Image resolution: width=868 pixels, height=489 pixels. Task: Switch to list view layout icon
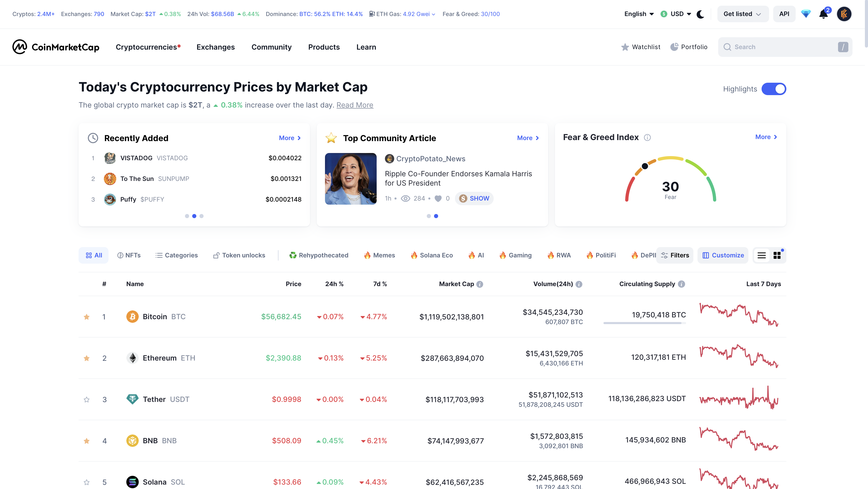click(762, 255)
